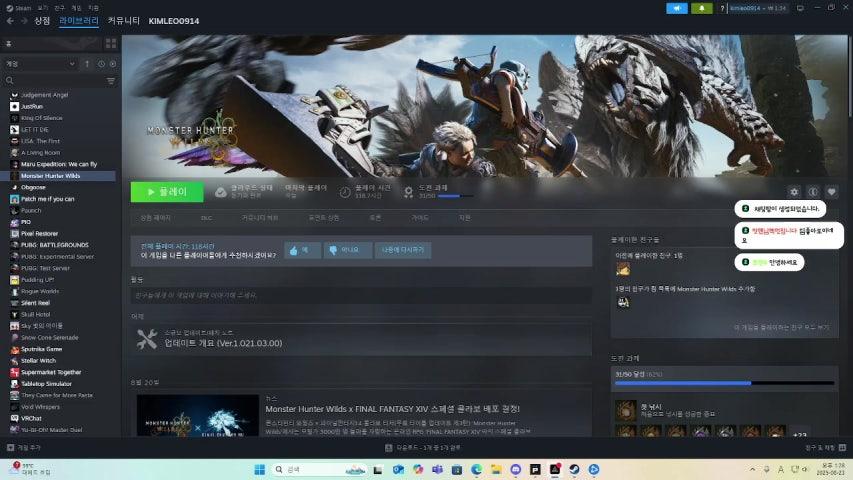The width and height of the screenshot is (853, 480).
Task: Toggle the ready-to-play filter icon
Action: (x=113, y=64)
